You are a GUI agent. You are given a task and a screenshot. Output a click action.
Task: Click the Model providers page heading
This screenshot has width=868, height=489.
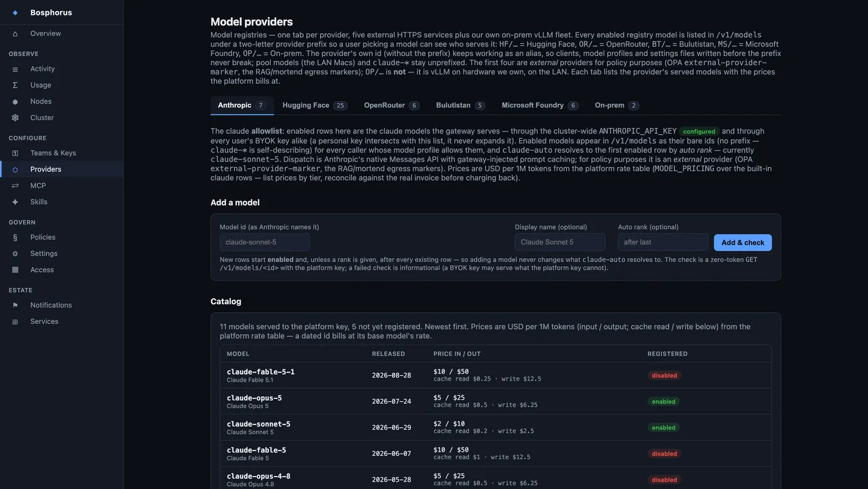point(252,22)
